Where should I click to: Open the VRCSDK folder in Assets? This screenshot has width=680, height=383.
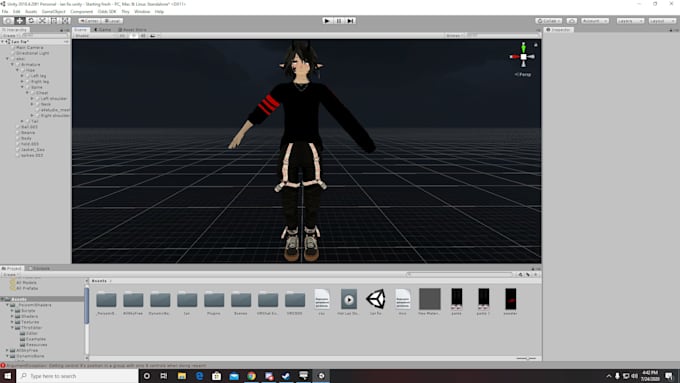[295, 299]
